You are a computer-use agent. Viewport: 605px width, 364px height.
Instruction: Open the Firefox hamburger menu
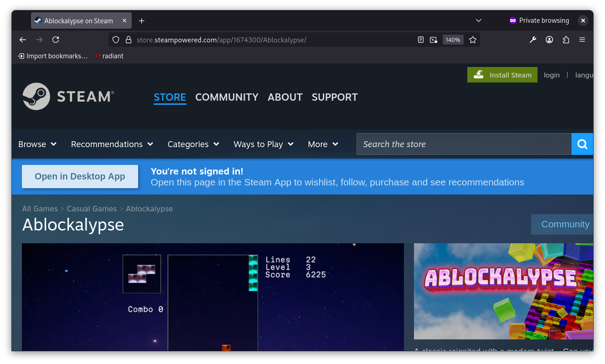click(582, 40)
